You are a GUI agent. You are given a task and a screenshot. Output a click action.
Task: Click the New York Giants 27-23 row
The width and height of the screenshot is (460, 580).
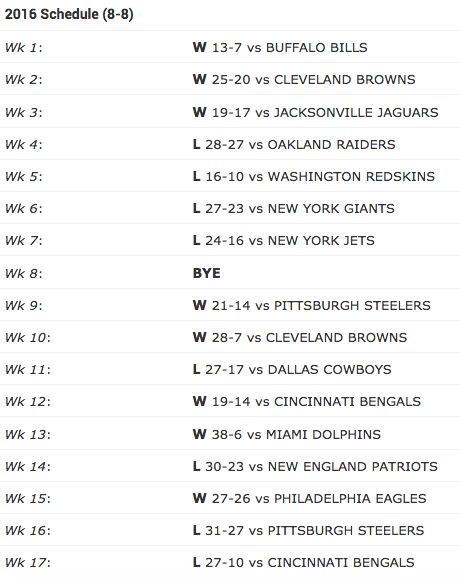[x=230, y=208]
